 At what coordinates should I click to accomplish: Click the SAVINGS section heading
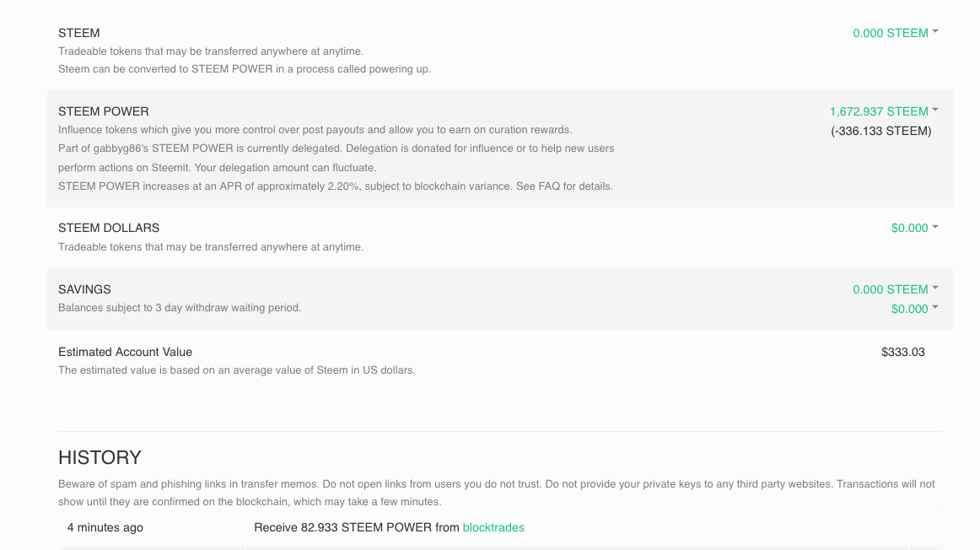click(x=84, y=289)
